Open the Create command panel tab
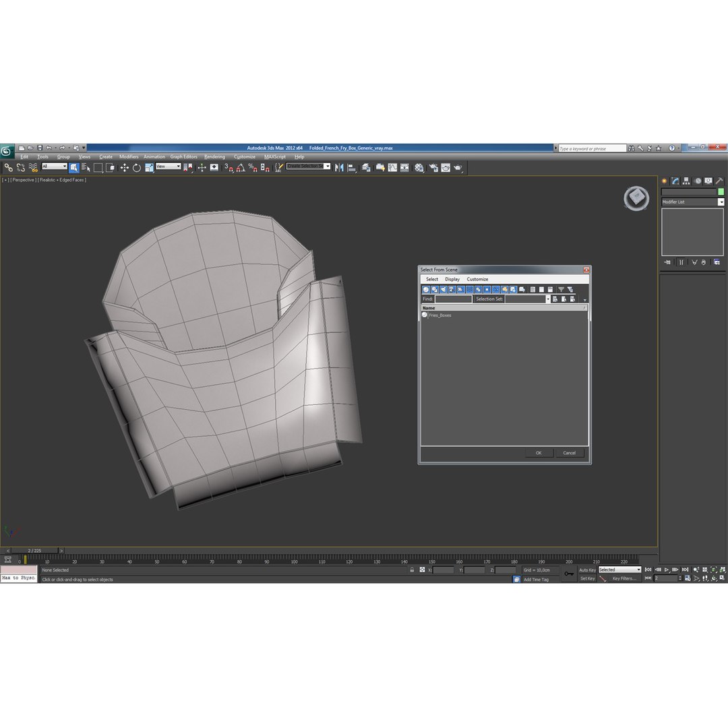The image size is (728, 728). pyautogui.click(x=665, y=181)
